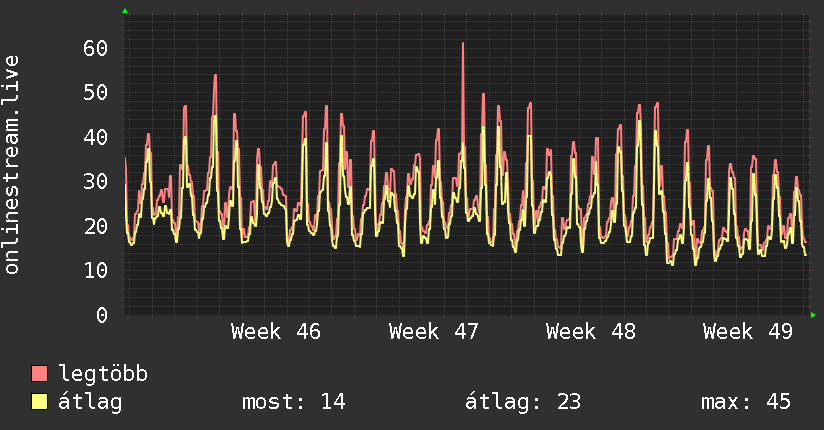This screenshot has width=824, height=430.
Task: Click the 0 y-axis tick label
Action: (102, 315)
